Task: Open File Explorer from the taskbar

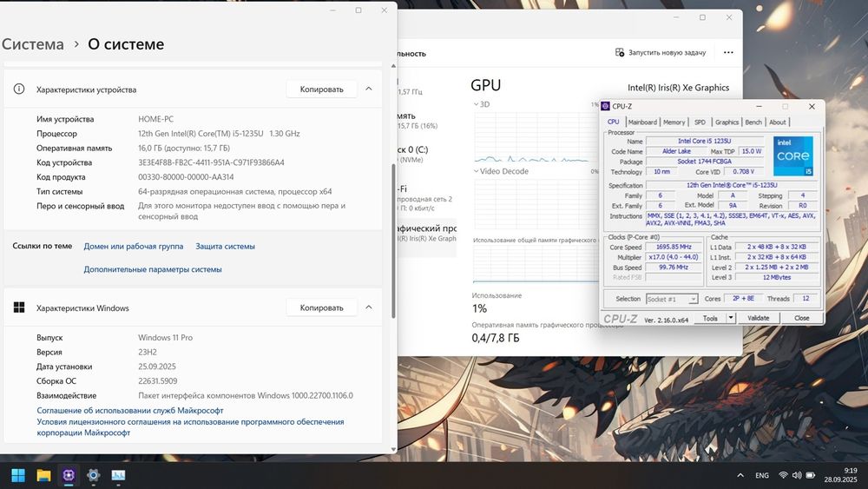Action: pyautogui.click(x=43, y=475)
